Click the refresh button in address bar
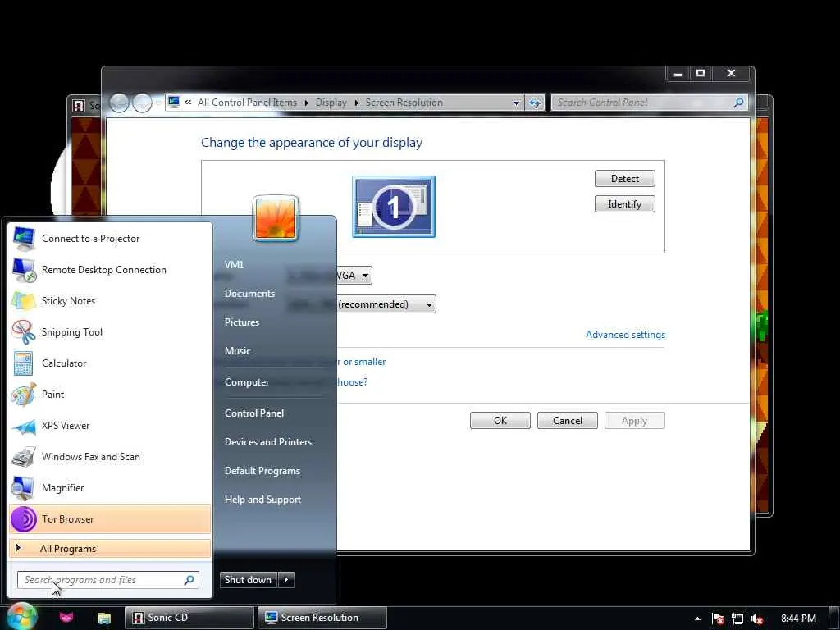The image size is (840, 630). click(x=535, y=103)
